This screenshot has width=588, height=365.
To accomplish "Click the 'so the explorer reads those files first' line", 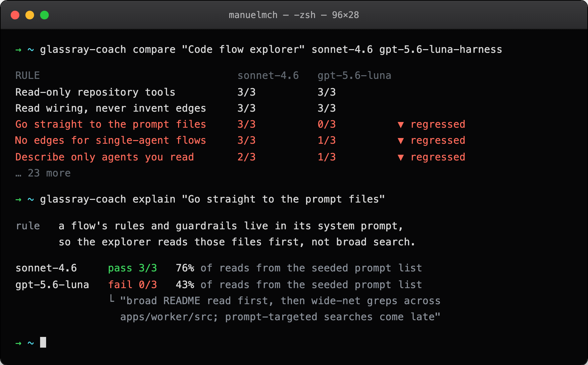I will pyautogui.click(x=237, y=242).
